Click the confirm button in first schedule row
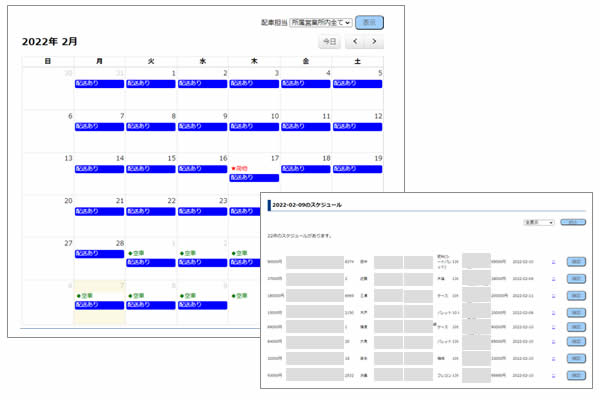The width and height of the screenshot is (600, 400). (x=577, y=262)
